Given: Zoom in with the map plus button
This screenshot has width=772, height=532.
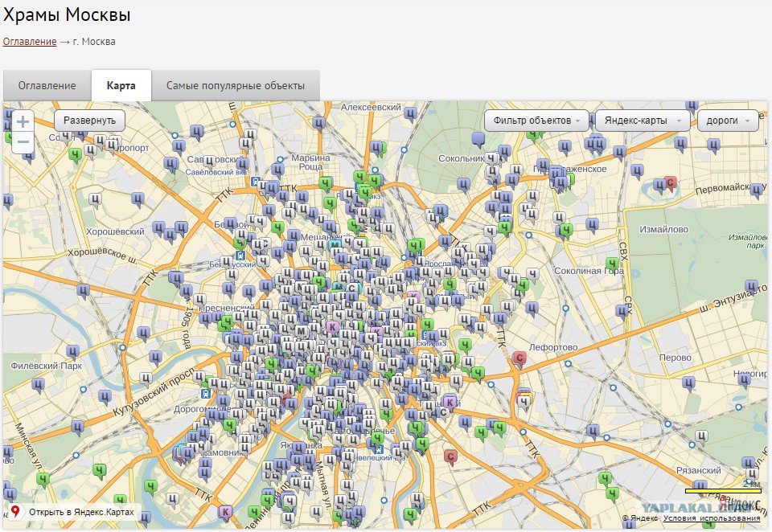Looking at the screenshot, I should pyautogui.click(x=23, y=121).
